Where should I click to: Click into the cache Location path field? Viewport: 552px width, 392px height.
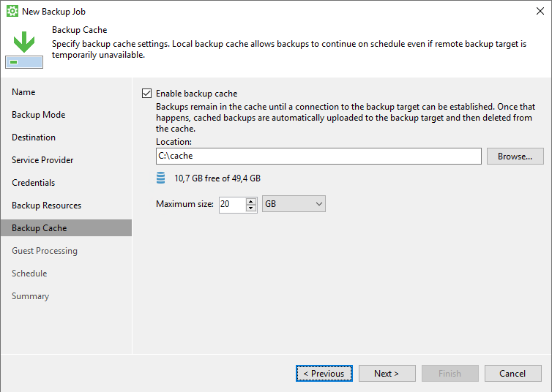318,156
